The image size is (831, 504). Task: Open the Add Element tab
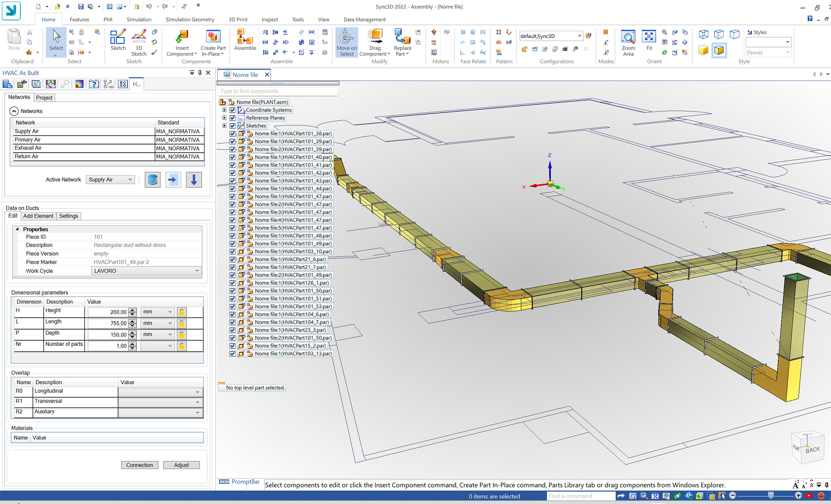[x=38, y=216]
